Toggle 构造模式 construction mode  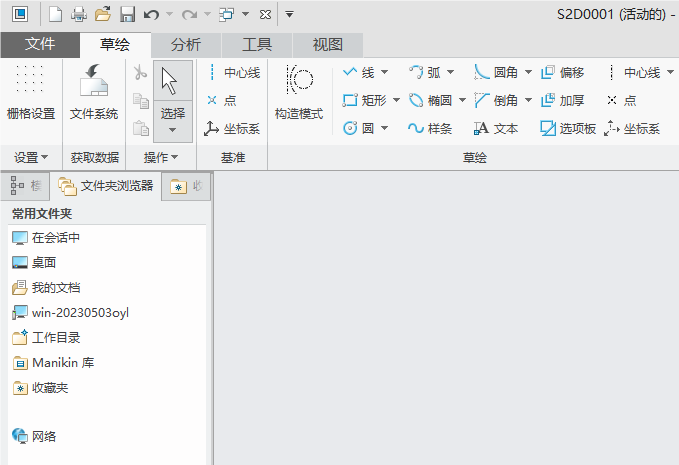[x=299, y=92]
